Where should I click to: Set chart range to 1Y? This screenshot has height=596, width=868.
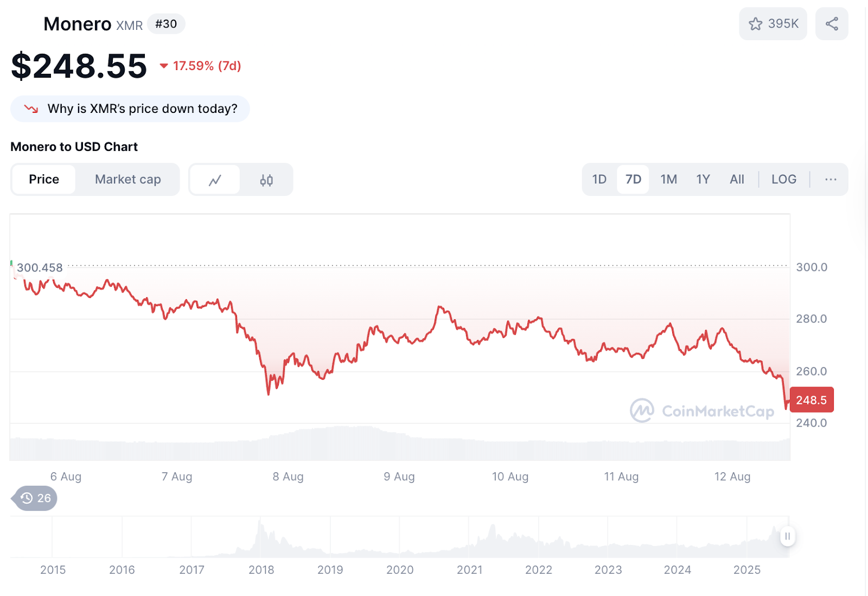coord(703,179)
